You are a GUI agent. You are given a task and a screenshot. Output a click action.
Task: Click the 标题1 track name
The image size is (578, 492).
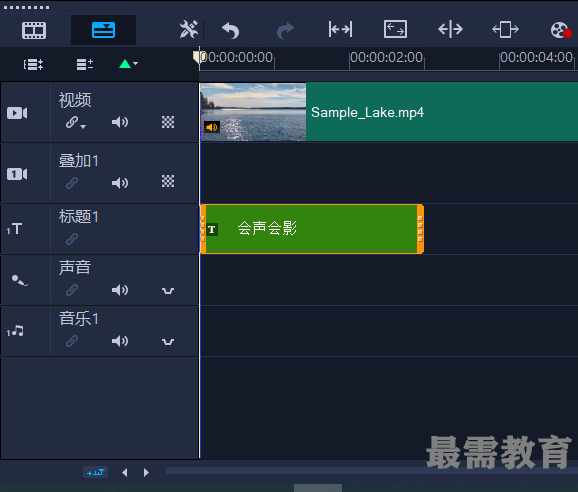coord(79,217)
